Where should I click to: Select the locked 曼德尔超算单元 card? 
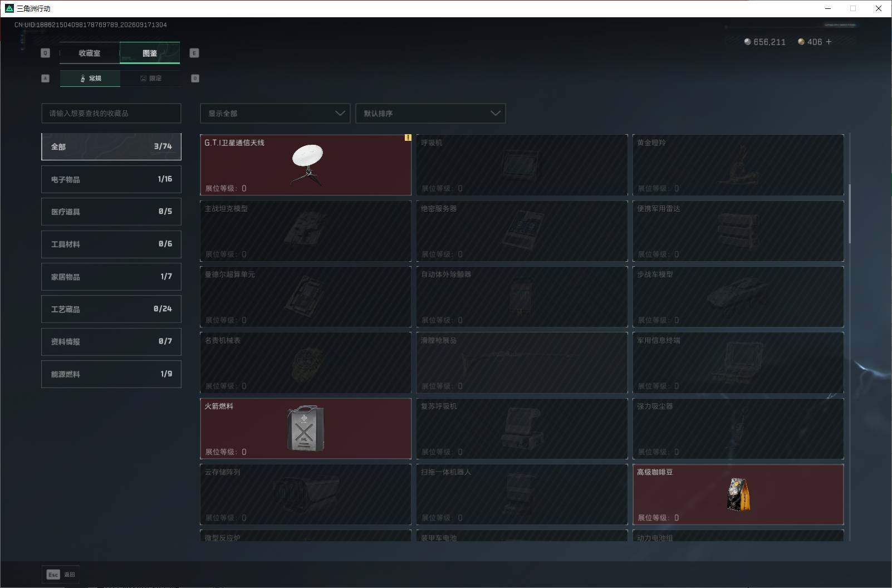coord(306,297)
